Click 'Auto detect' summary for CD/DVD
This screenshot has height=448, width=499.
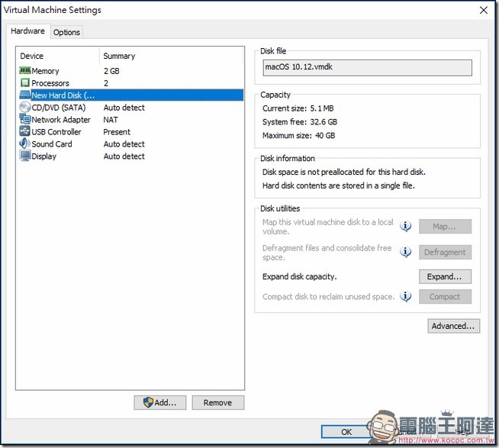(x=124, y=108)
